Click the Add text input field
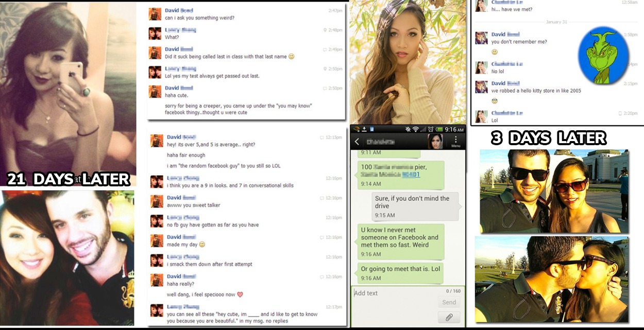The height and width of the screenshot is (330, 644). tap(392, 293)
